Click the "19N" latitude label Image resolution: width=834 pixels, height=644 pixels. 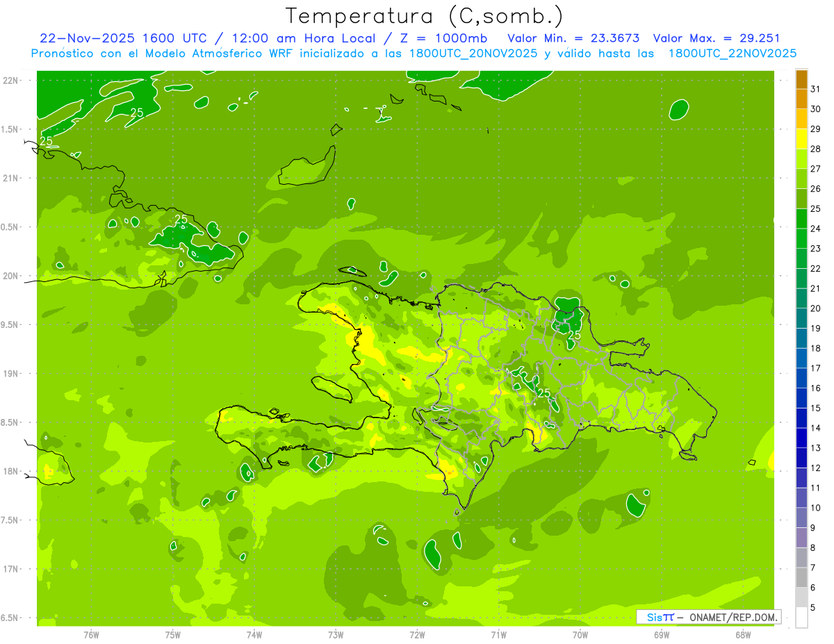coord(11,374)
